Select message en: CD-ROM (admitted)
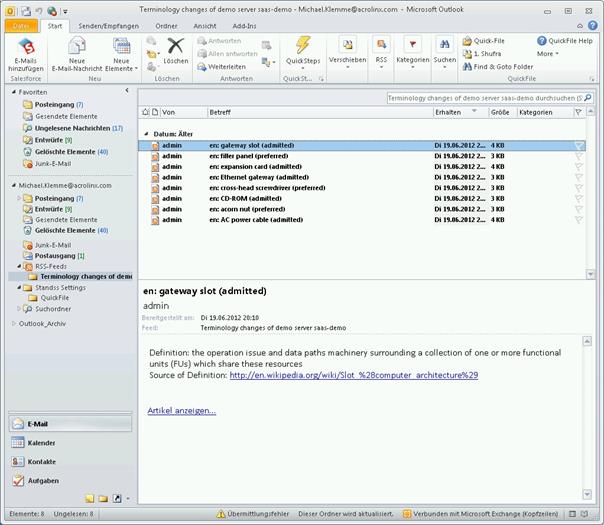 point(362,198)
